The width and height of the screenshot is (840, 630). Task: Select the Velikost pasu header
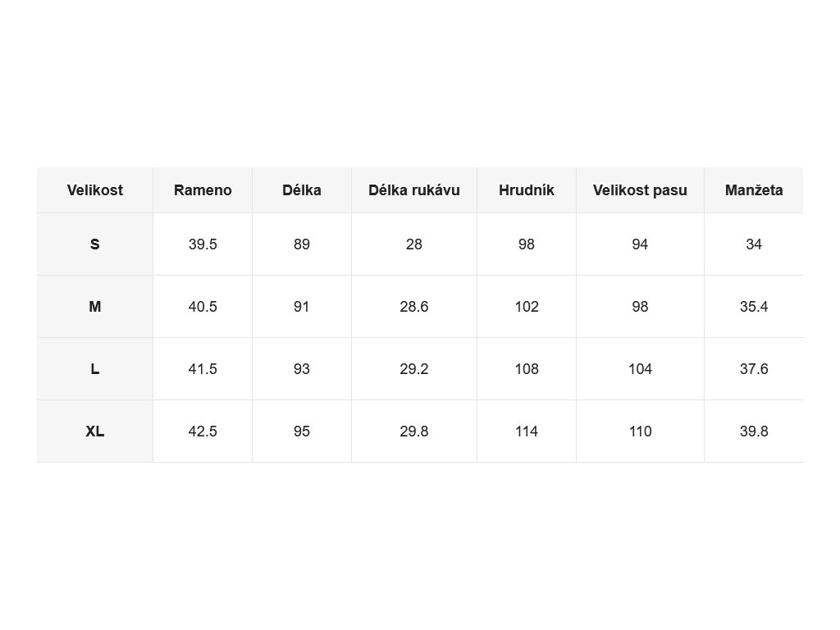point(640,190)
